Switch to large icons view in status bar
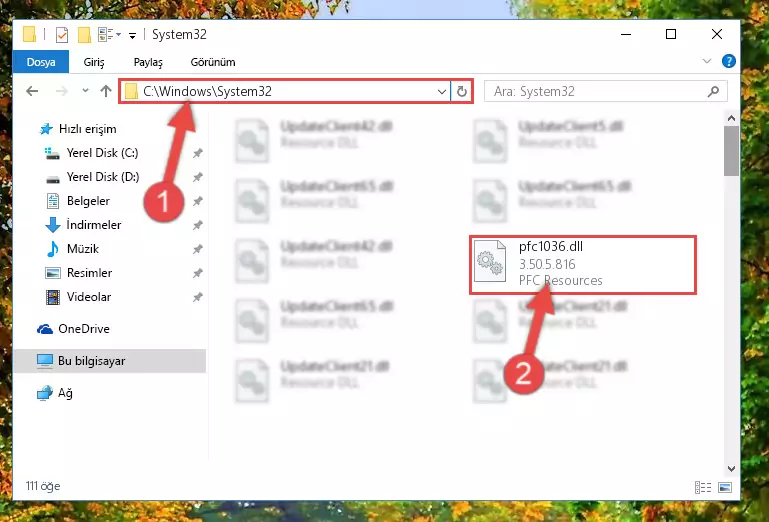769x522 pixels. [725, 487]
